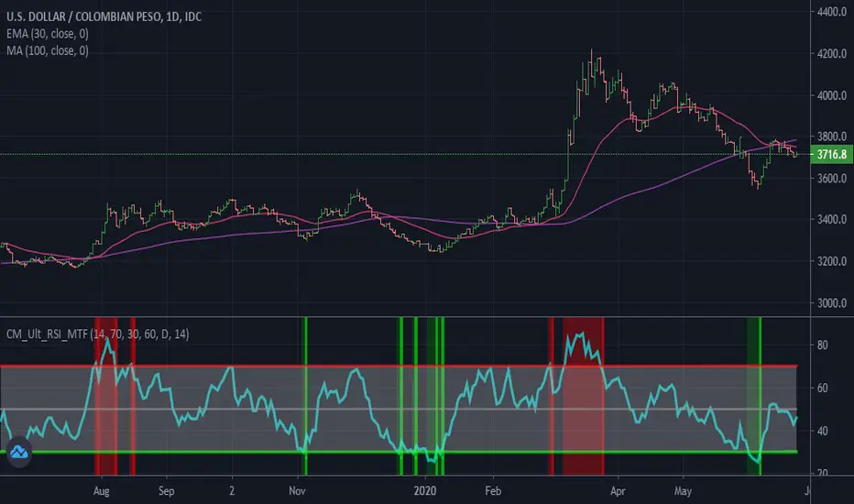Click the May label on time axis
854x504 pixels.
683,491
